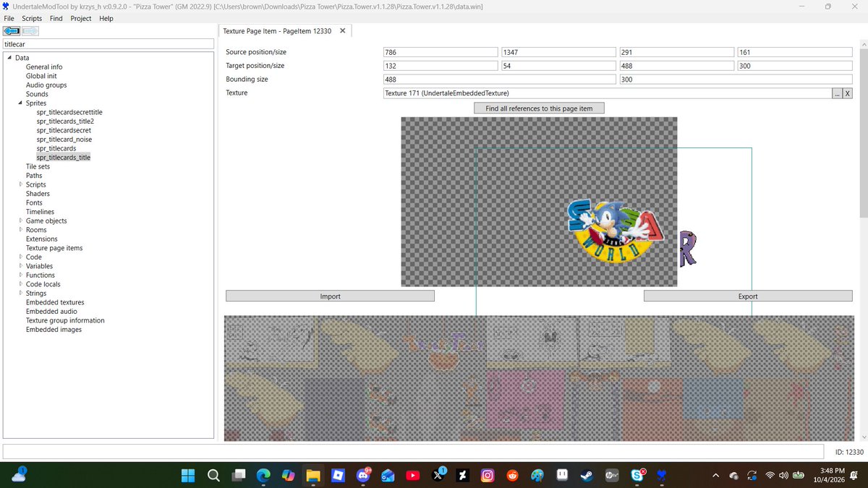Collapse the Data tree node
The height and width of the screenshot is (488, 868).
click(x=9, y=58)
